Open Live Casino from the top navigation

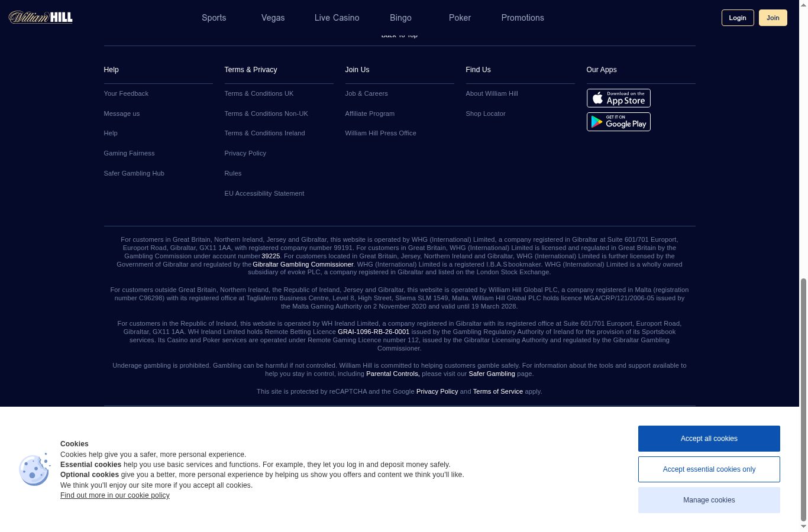(x=337, y=18)
